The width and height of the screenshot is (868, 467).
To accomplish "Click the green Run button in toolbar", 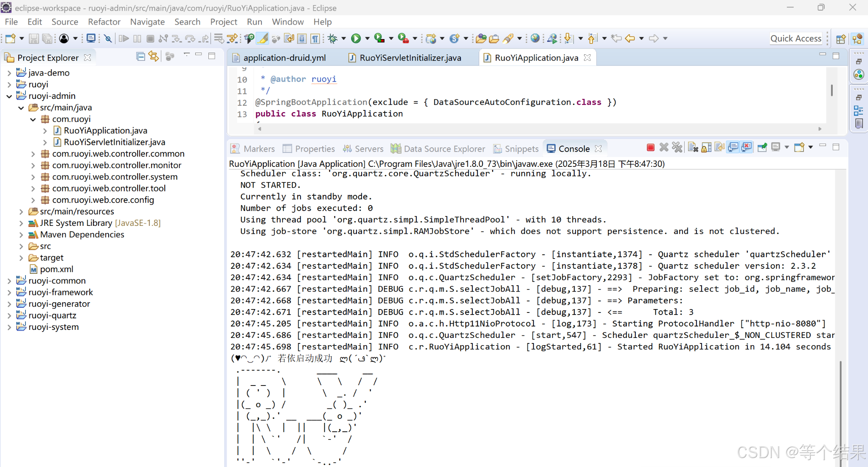I will (356, 39).
